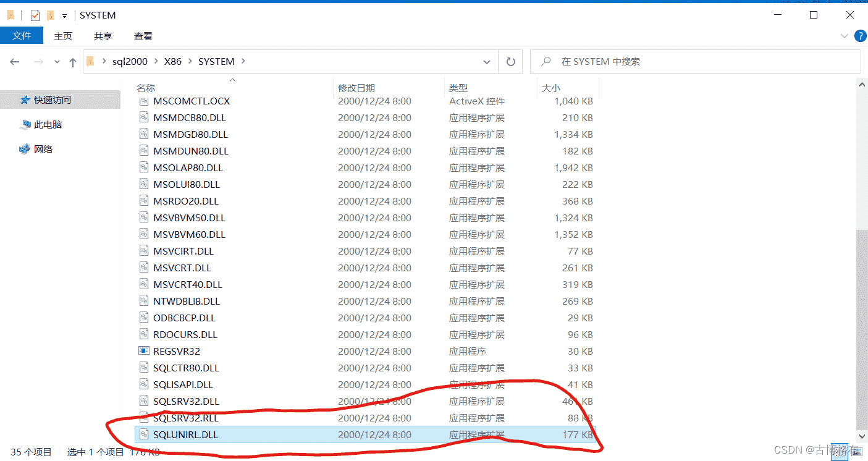The image size is (868, 461).
Task: Select Quick Access in navigation pane
Action: [x=52, y=99]
